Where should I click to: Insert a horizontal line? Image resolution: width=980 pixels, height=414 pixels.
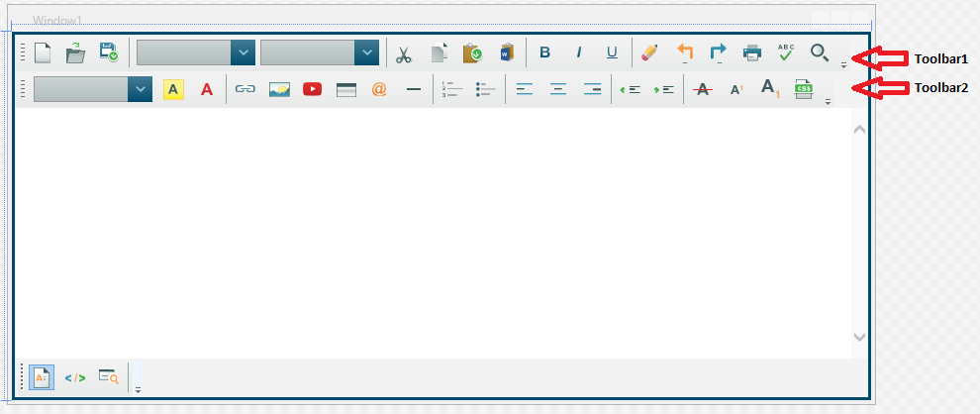414,89
